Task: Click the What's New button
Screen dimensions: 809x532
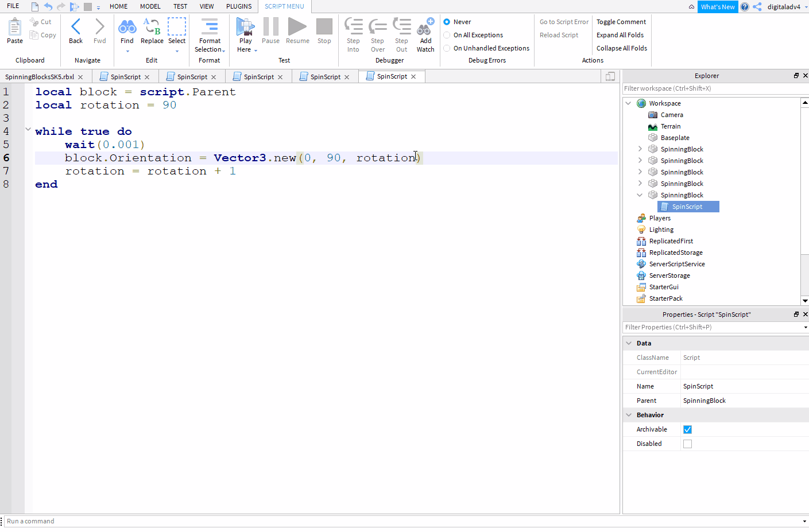Action: pos(718,7)
